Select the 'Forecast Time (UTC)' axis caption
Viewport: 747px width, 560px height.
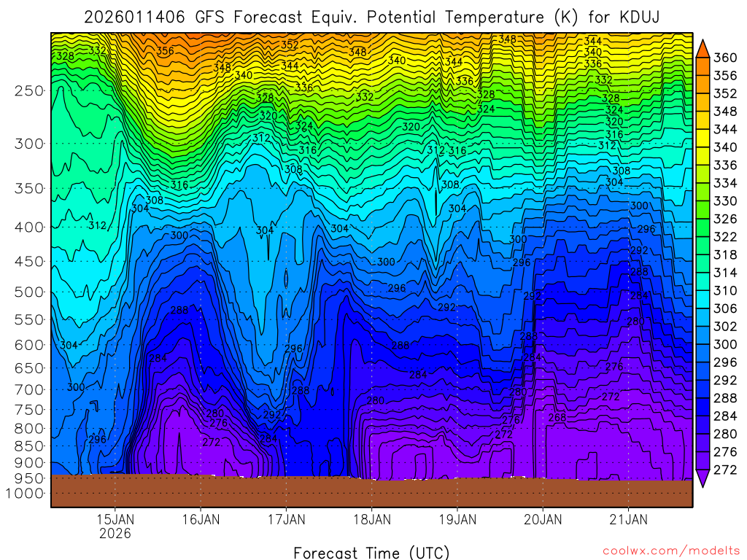pyautogui.click(x=371, y=553)
